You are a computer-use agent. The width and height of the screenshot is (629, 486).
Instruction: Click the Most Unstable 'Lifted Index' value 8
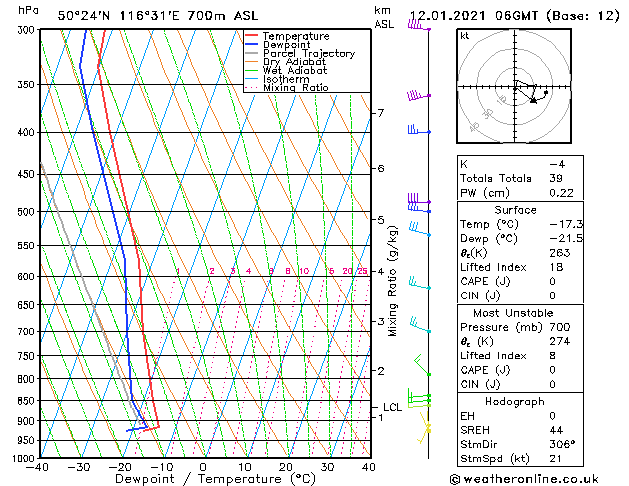tap(552, 356)
